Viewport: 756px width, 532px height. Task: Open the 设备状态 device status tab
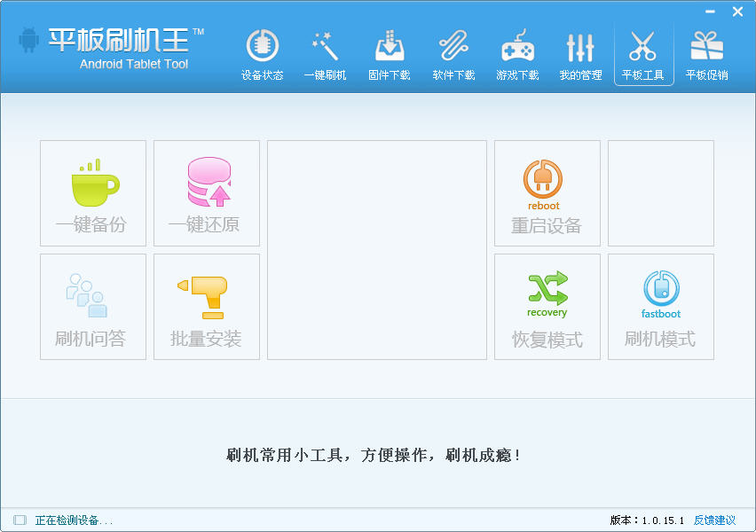[x=262, y=55]
